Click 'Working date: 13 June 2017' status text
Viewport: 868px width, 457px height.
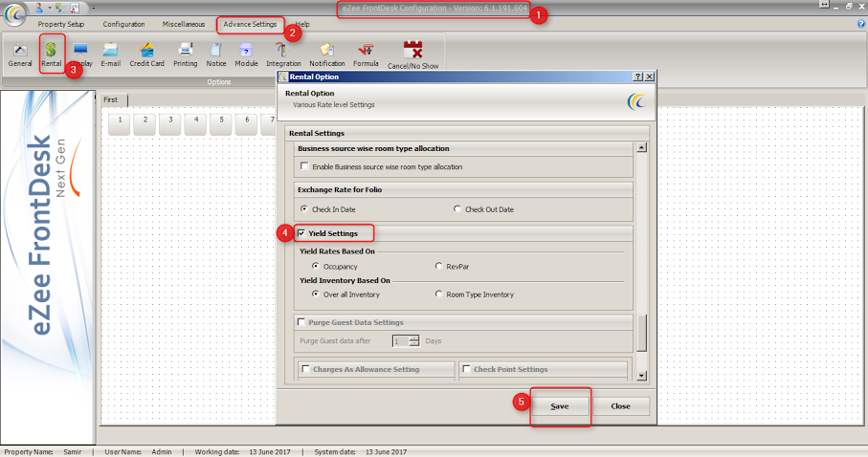pyautogui.click(x=242, y=452)
